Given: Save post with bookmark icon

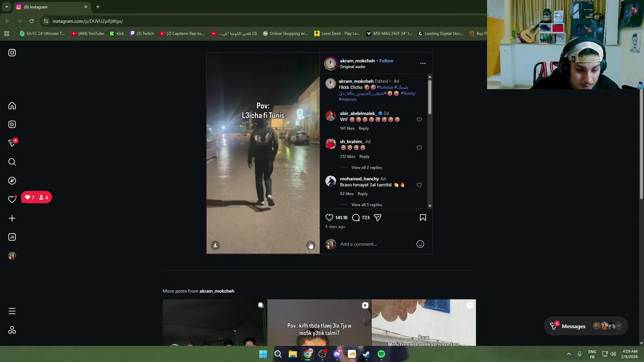Looking at the screenshot, I should 423,217.
